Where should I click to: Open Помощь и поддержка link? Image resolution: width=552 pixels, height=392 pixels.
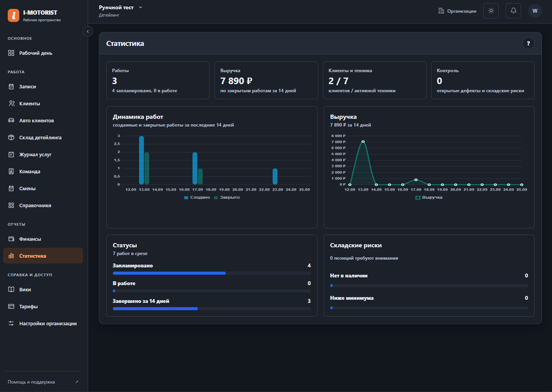pyautogui.click(x=43, y=382)
